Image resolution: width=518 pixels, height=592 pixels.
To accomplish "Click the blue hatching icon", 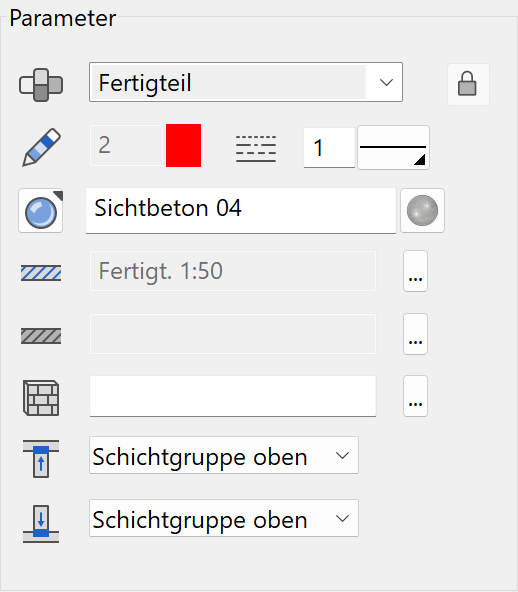I will [41, 273].
